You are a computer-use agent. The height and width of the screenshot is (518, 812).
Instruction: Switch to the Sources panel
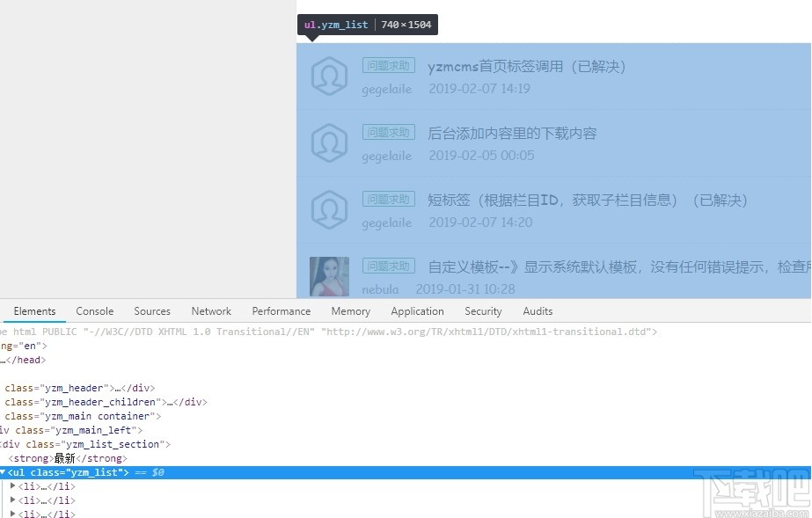pyautogui.click(x=151, y=310)
